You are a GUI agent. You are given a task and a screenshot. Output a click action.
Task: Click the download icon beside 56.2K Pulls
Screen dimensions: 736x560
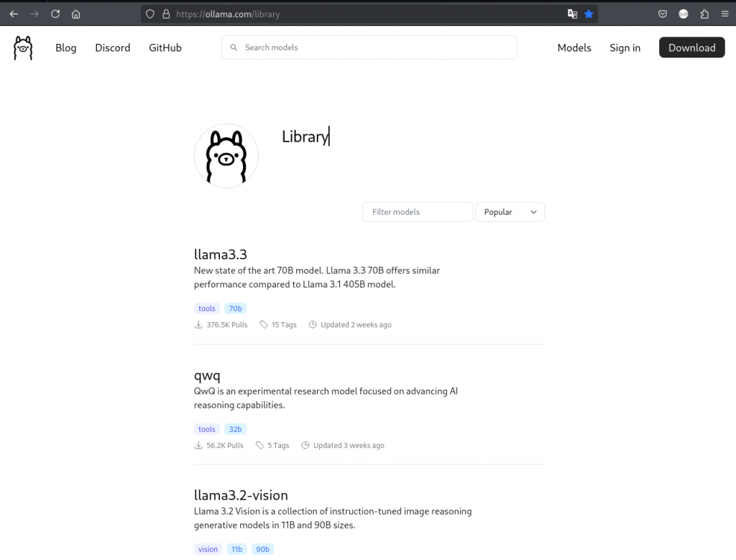[198, 445]
